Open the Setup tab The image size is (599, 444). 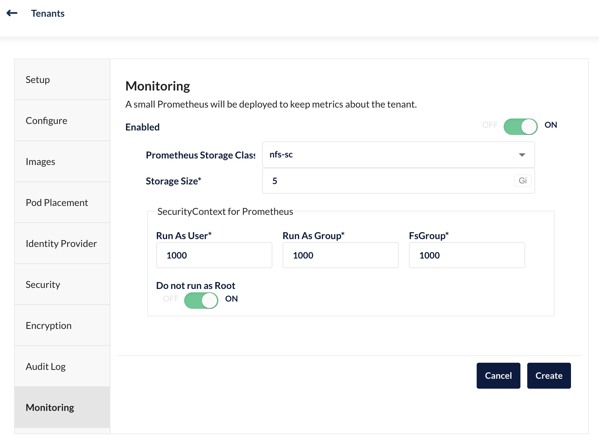click(62, 79)
